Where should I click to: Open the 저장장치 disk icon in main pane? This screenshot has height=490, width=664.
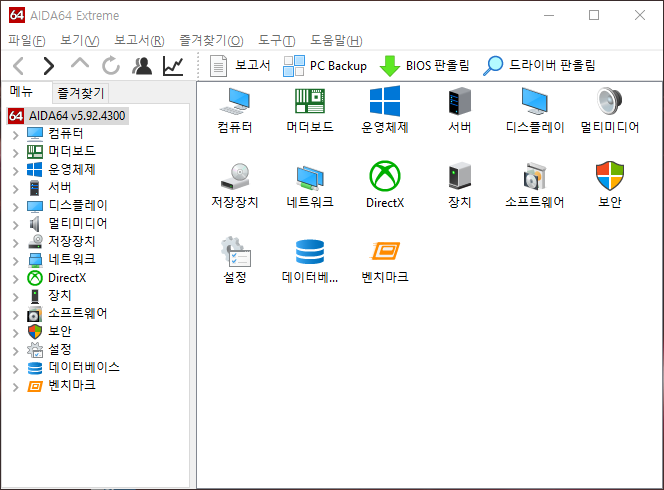click(x=235, y=176)
